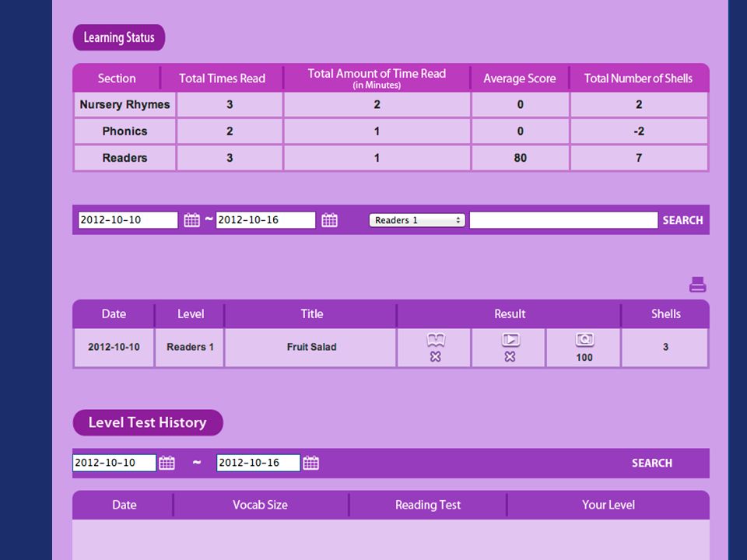
Task: Click the Phonics section cell
Action: (x=124, y=131)
